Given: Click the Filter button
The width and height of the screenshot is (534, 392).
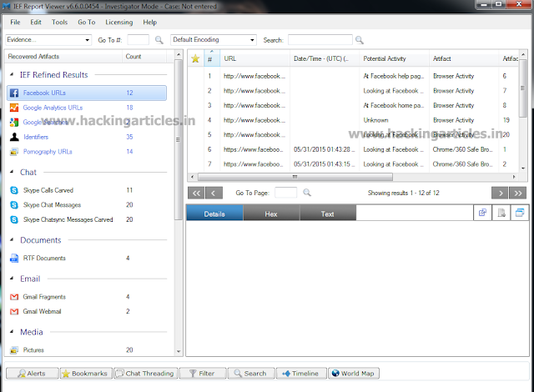Looking at the screenshot, I should tap(203, 374).
